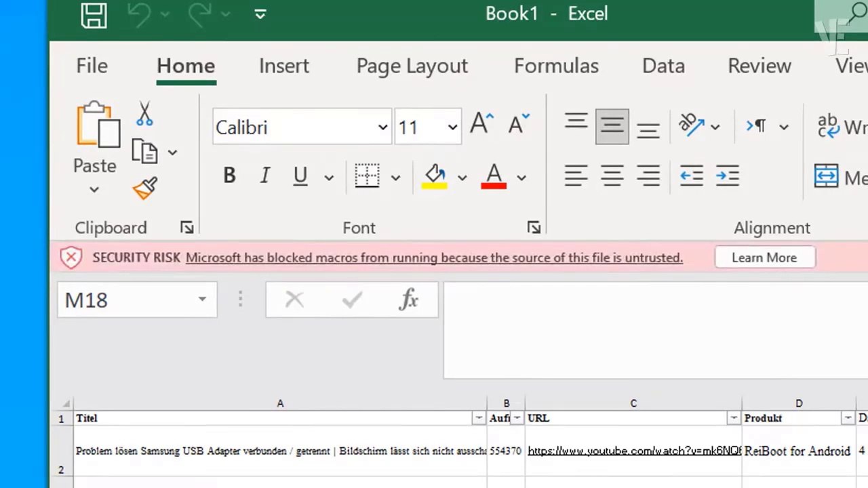
Task: Open the Formulas tab
Action: [x=556, y=66]
